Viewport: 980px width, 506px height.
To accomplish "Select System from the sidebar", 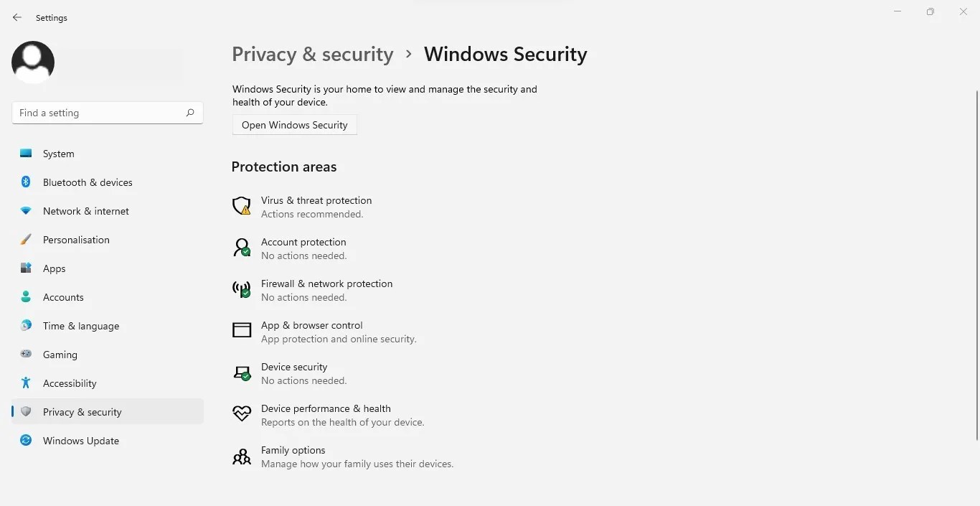I will [59, 154].
